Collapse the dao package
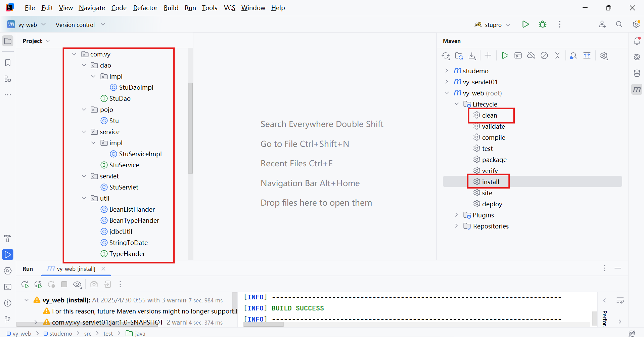The height and width of the screenshot is (337, 644). pyautogui.click(x=84, y=65)
